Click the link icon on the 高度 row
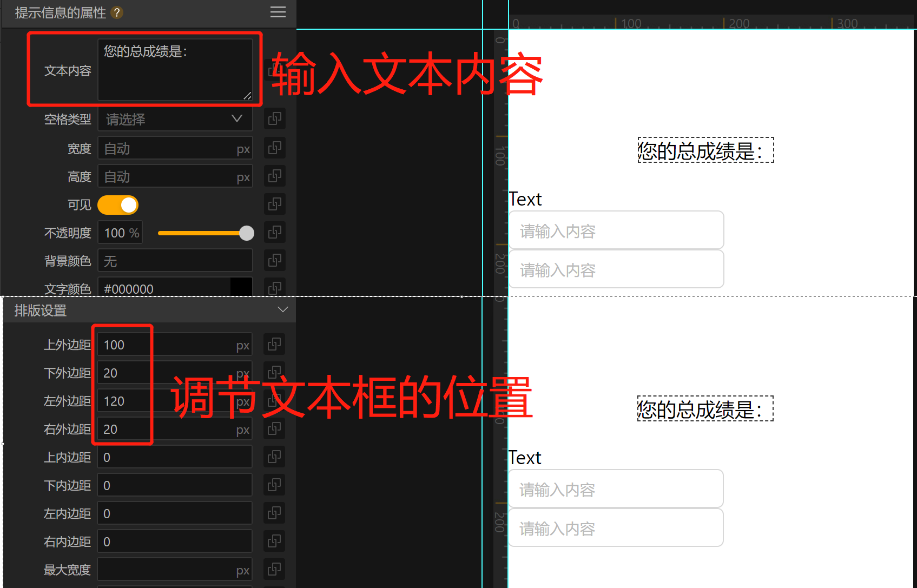This screenshot has width=917, height=588. click(275, 176)
